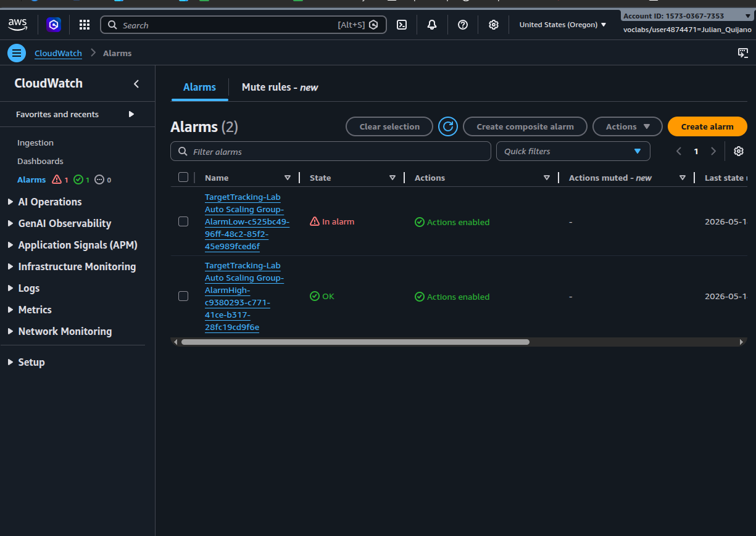756x536 pixels.
Task: Open the notifications bell
Action: [x=432, y=25]
